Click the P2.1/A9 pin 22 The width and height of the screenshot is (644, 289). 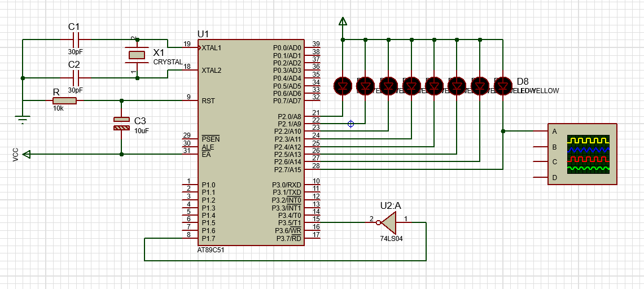tap(313, 123)
